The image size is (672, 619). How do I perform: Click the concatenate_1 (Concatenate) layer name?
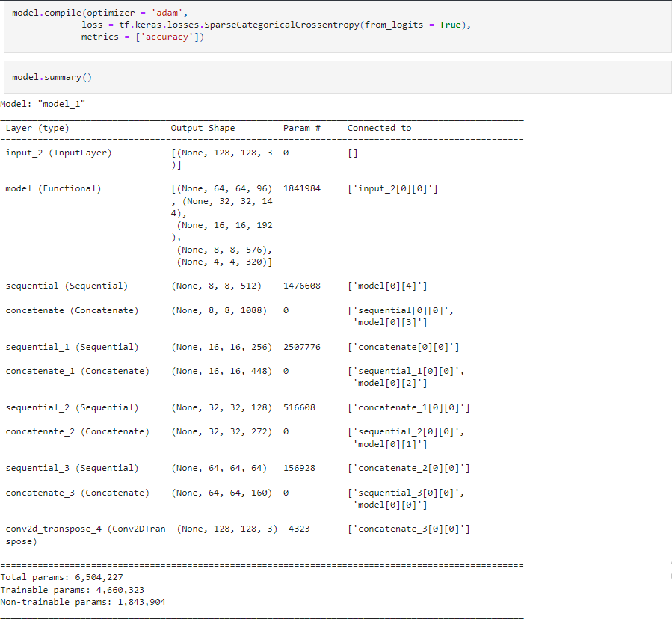point(77,371)
